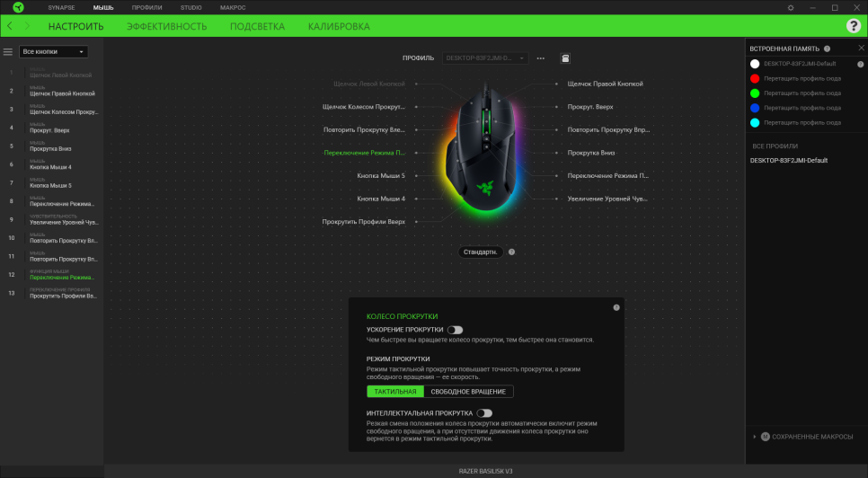Click the Стандартн. mode button

(481, 252)
